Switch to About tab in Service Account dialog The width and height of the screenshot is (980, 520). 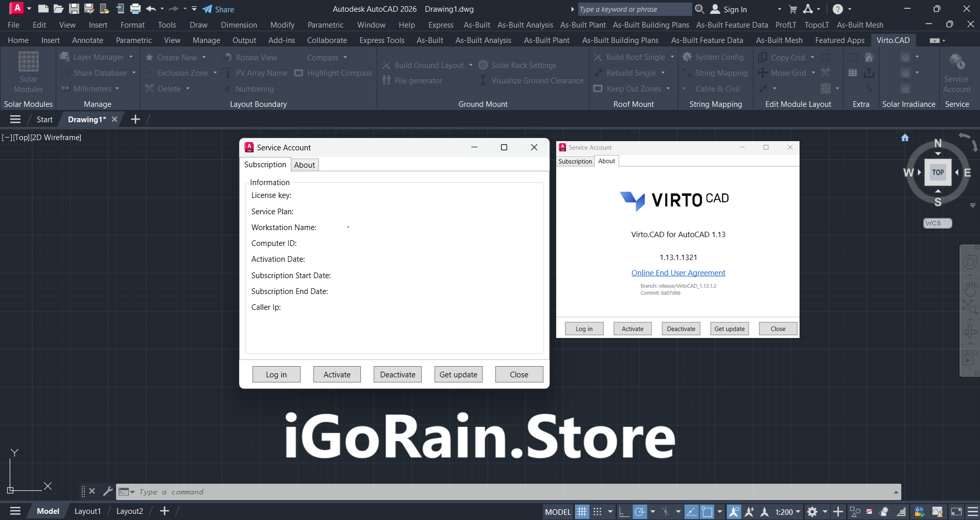[x=304, y=165]
